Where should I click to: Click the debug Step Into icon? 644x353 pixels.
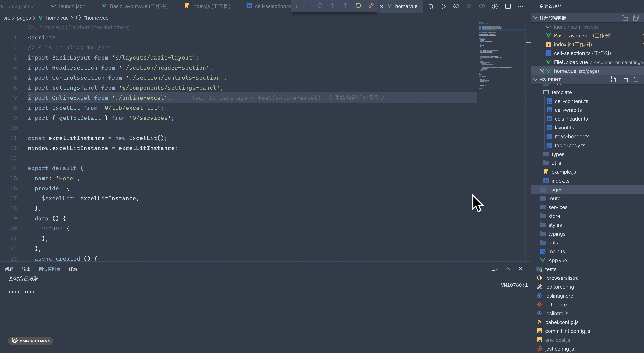click(x=332, y=6)
